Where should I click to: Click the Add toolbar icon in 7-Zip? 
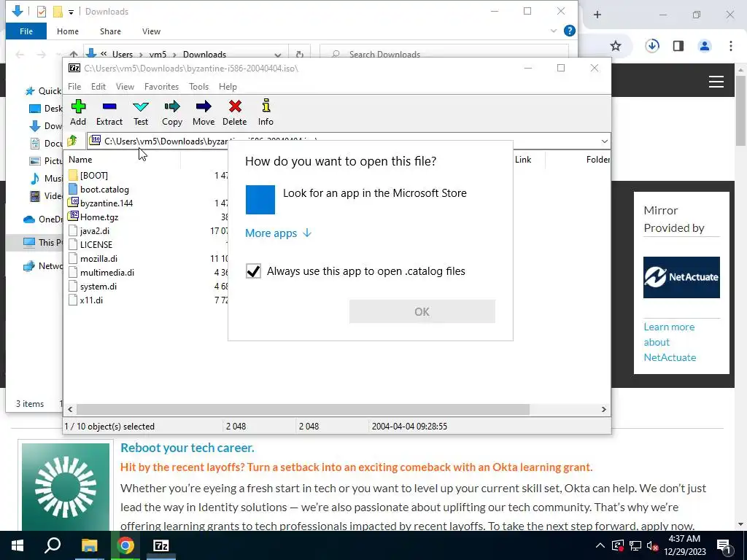78,112
